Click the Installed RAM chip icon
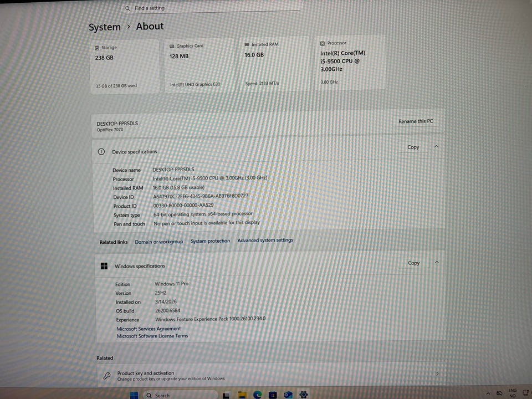The height and width of the screenshot is (399, 532). [x=247, y=44]
